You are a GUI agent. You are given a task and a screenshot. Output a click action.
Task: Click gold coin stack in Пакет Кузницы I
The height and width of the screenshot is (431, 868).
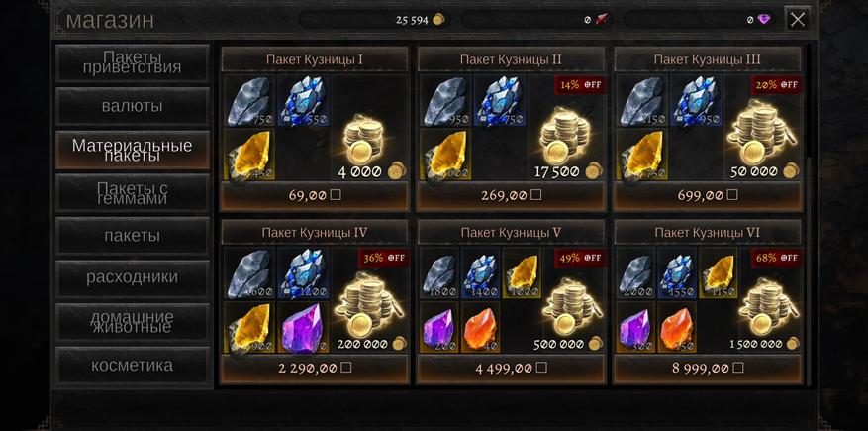click(x=362, y=140)
